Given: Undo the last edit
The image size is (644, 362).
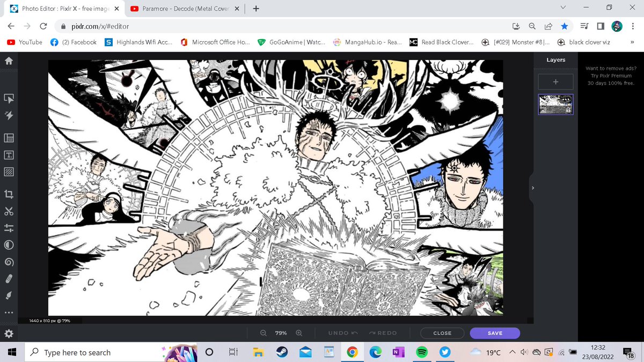Looking at the screenshot, I should pyautogui.click(x=343, y=333).
